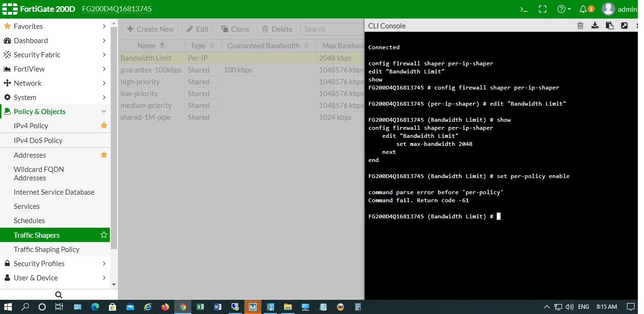The height and width of the screenshot is (314, 644).
Task: Open the volume control in system tray
Action: 569,306
